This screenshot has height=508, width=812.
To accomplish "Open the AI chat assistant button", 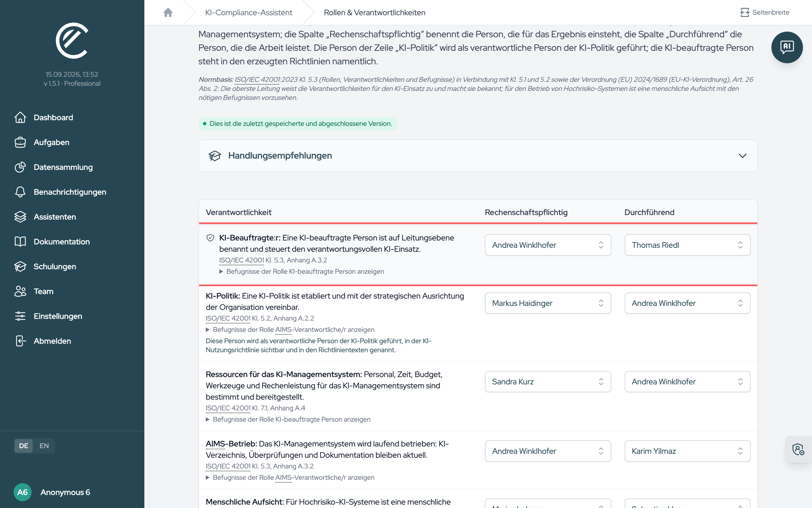I will coord(787,47).
